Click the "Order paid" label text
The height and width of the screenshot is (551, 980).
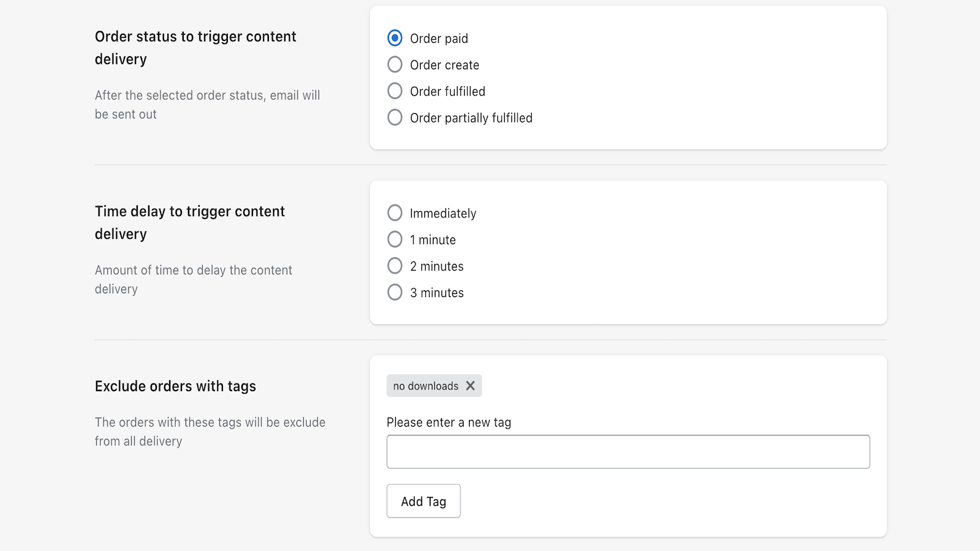pos(439,38)
